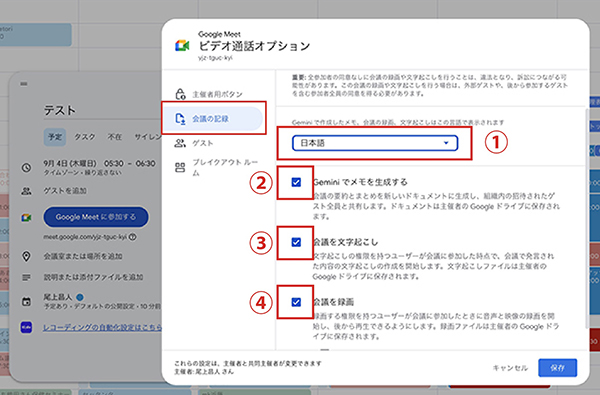The image size is (600, 395).
Task: Click the dialog's vertical scrollbar
Action: (587, 218)
